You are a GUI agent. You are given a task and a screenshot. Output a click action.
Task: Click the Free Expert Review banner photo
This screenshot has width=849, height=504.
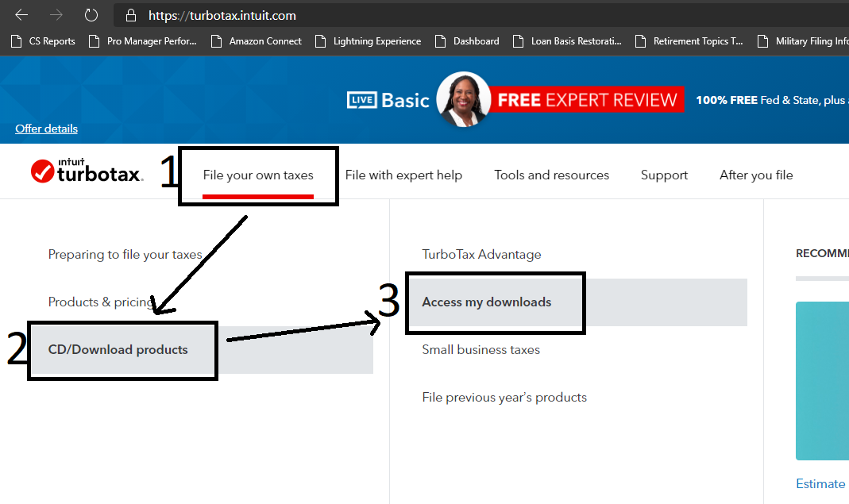tap(464, 100)
